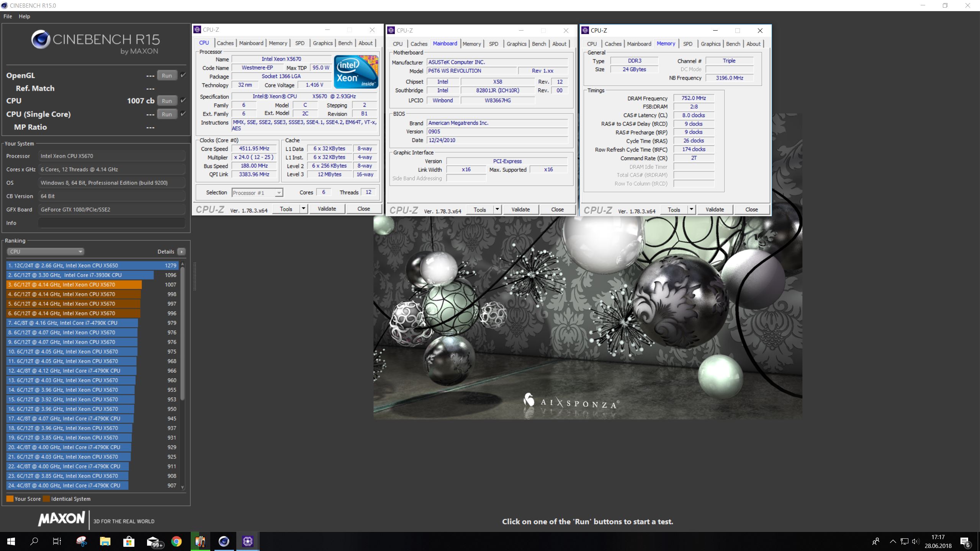Open CPU tab in Memory CPU-Z window
The height and width of the screenshot is (551, 980).
592,44
